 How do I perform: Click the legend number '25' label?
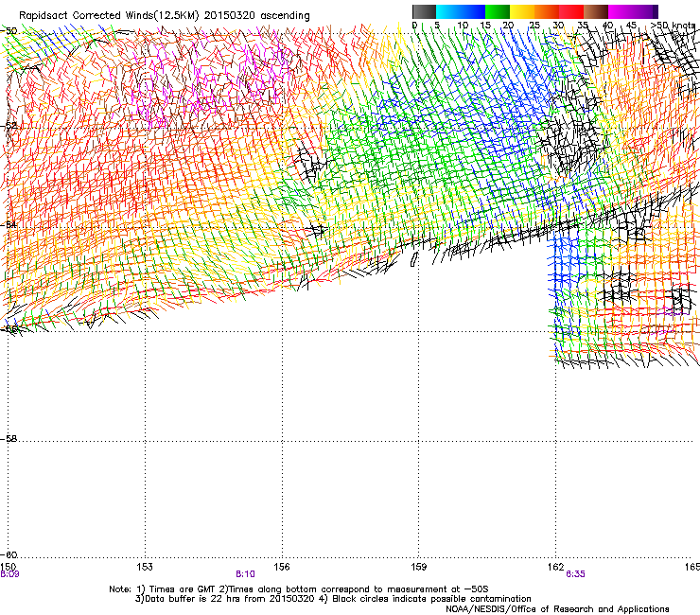coord(534,26)
